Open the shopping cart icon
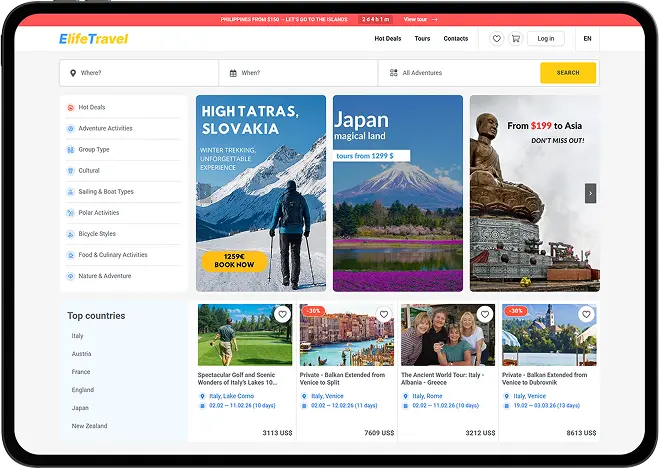659x468 pixels. (x=516, y=39)
